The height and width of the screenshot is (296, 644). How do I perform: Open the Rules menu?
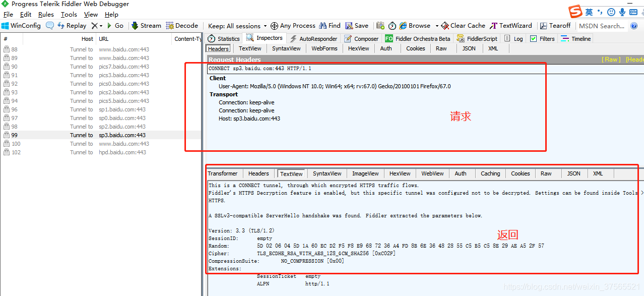point(46,15)
